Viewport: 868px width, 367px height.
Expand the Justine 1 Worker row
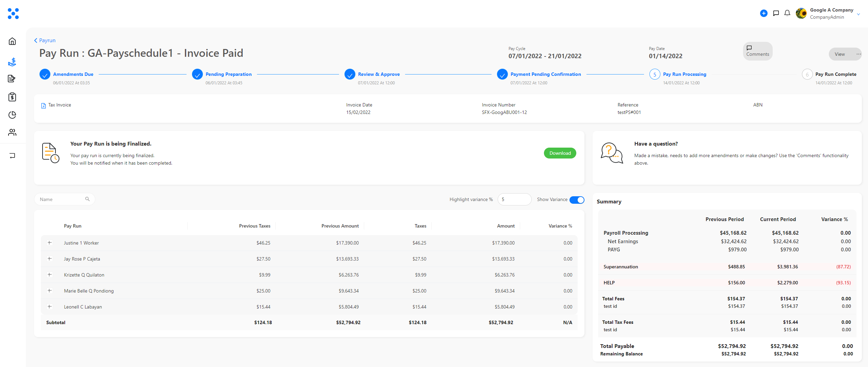pyautogui.click(x=50, y=243)
